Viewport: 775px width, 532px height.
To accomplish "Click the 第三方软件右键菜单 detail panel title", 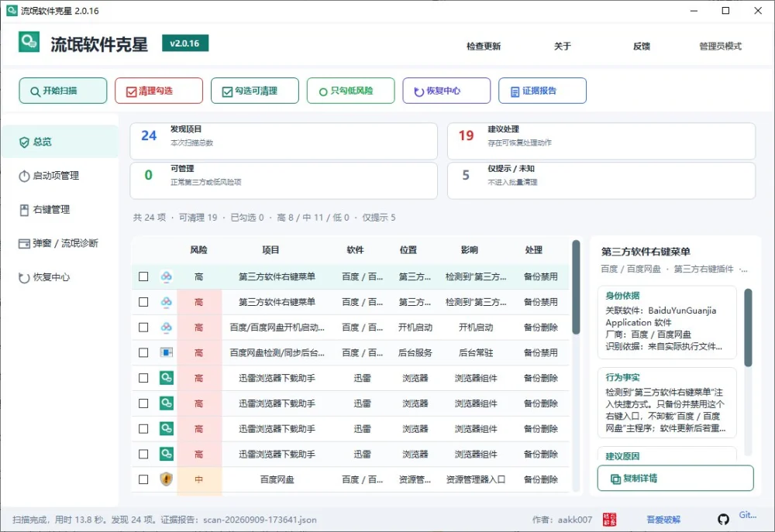I will point(646,252).
